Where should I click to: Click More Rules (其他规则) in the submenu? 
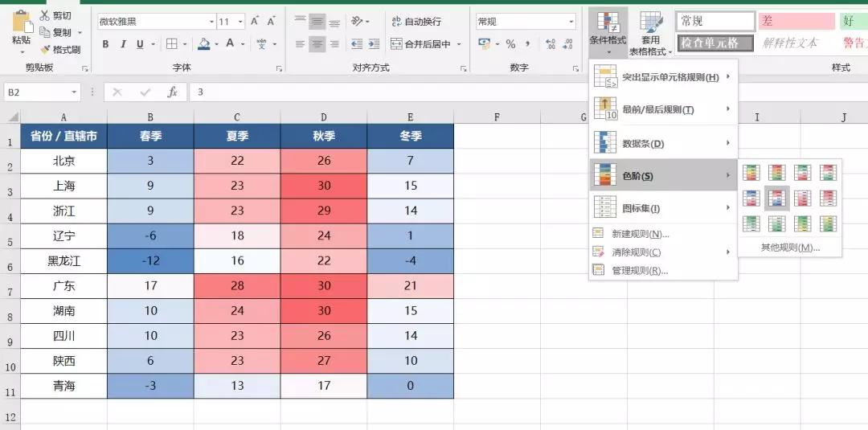tap(790, 248)
